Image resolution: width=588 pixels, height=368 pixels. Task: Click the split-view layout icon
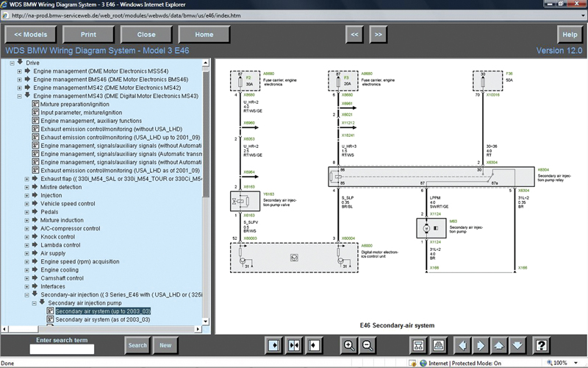click(x=294, y=345)
